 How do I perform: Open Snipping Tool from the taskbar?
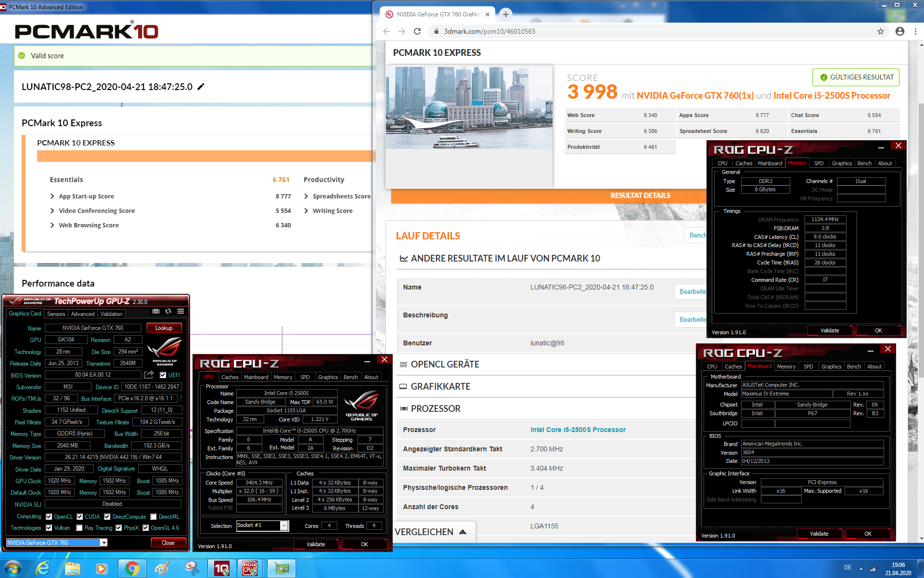click(x=192, y=569)
